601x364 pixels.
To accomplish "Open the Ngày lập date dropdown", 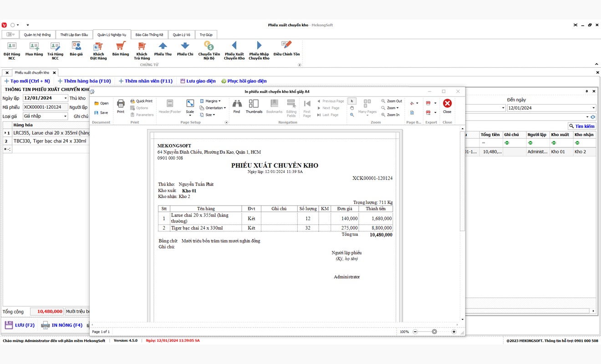I will (66, 98).
